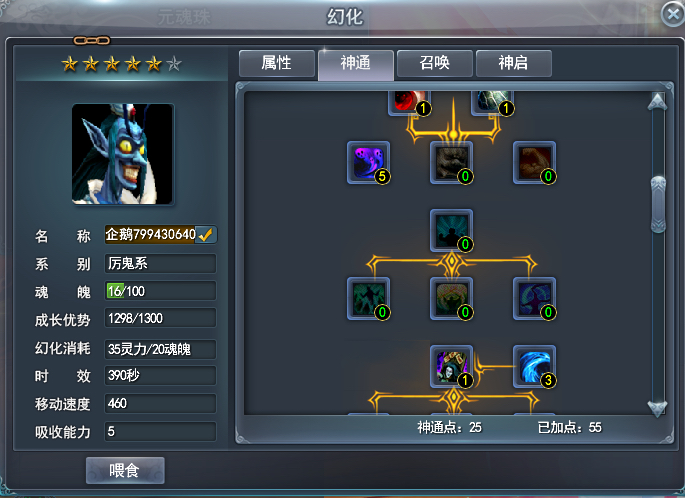Image resolution: width=685 pixels, height=498 pixels.
Task: Select the locked brown claw skill icon
Action: (534, 163)
